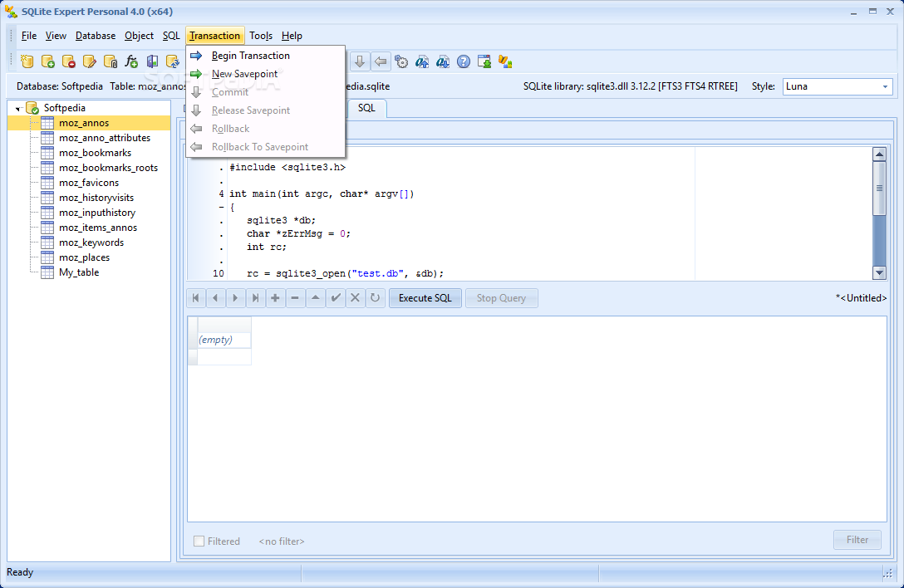Click the plus insert record button
This screenshot has height=588, width=904.
click(276, 298)
